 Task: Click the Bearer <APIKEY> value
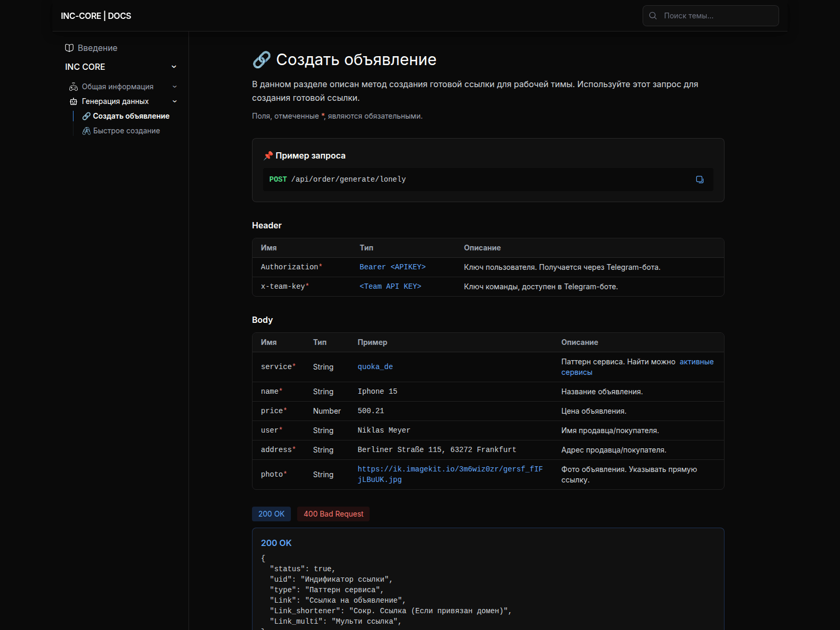[393, 267]
